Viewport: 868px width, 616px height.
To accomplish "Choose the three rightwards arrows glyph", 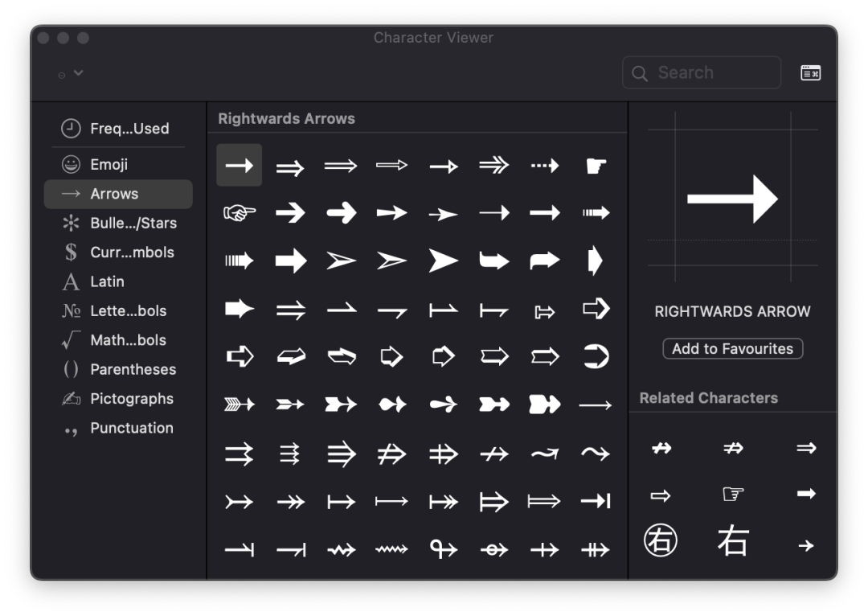I will [x=290, y=454].
